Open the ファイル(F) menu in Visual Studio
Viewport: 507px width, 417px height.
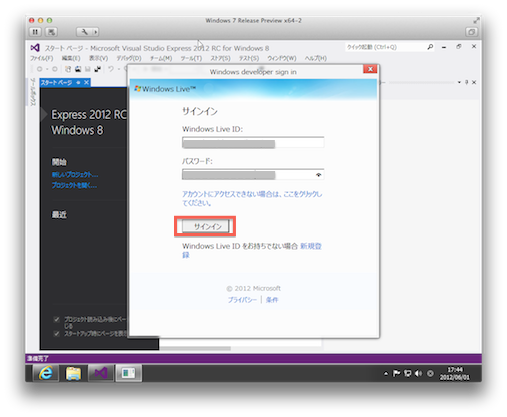(42, 58)
